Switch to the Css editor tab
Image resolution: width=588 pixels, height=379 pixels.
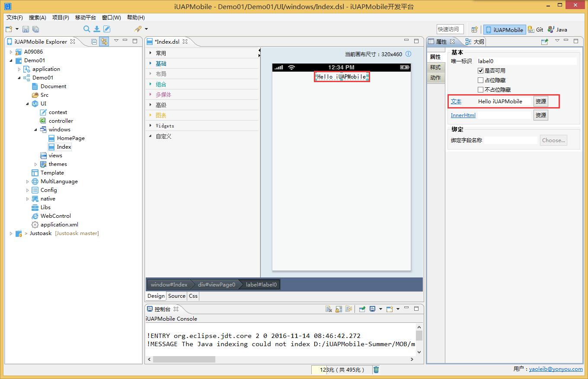[x=193, y=296]
